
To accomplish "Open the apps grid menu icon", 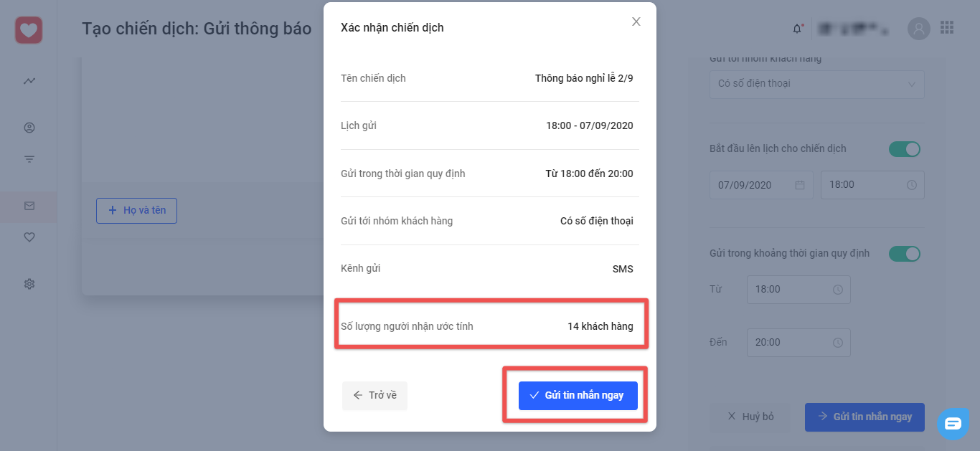I will click(947, 28).
